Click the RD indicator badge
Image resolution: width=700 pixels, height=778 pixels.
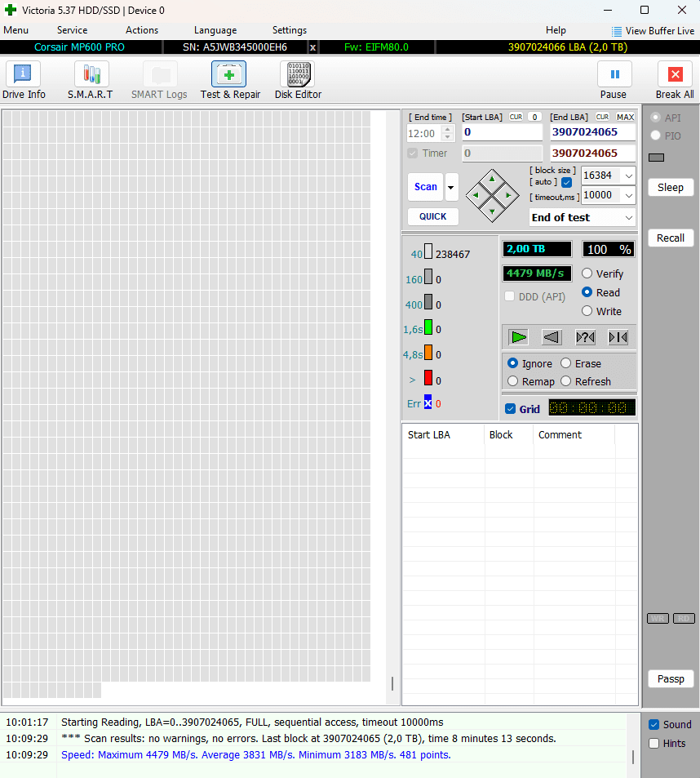coord(684,618)
